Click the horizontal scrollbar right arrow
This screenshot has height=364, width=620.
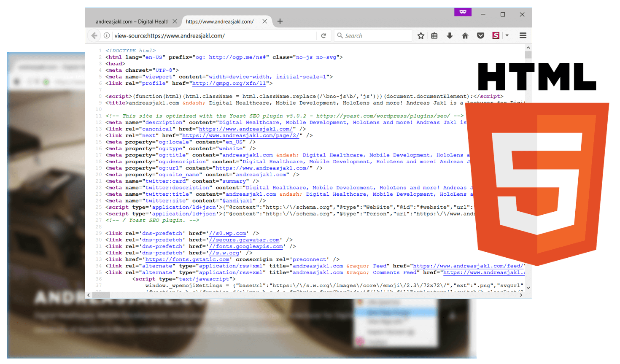pos(521,295)
